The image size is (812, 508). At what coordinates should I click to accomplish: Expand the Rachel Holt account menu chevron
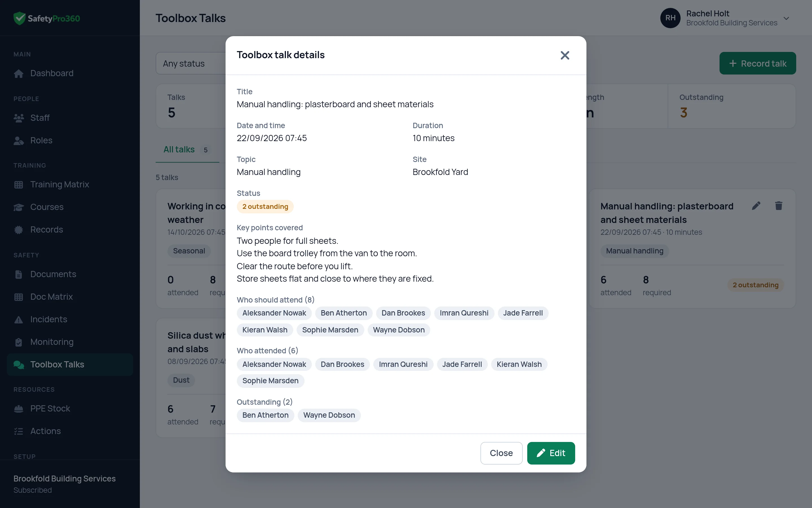[786, 18]
